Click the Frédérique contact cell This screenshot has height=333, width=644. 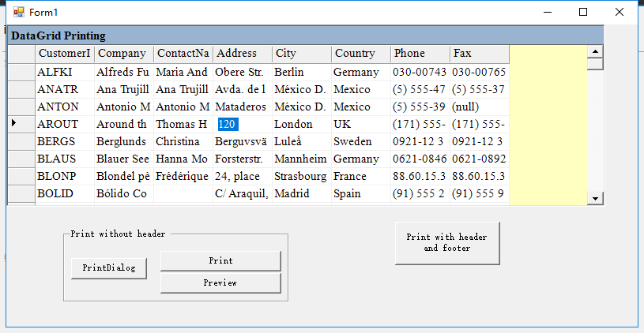click(x=183, y=176)
